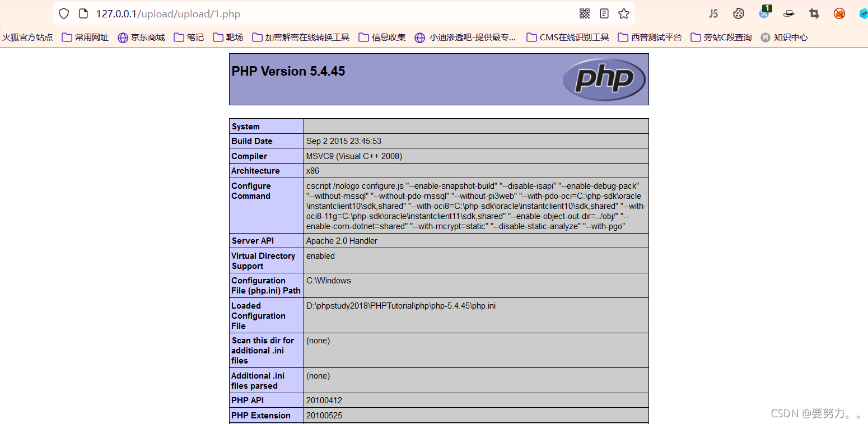This screenshot has width=868, height=424.
Task: Click the Compiler label cell
Action: tap(267, 156)
